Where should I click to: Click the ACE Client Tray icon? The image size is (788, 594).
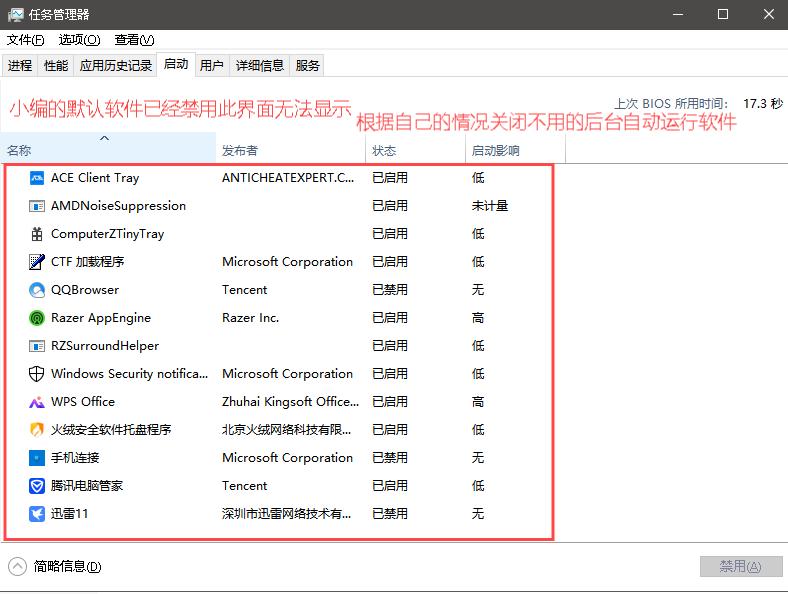(x=37, y=178)
